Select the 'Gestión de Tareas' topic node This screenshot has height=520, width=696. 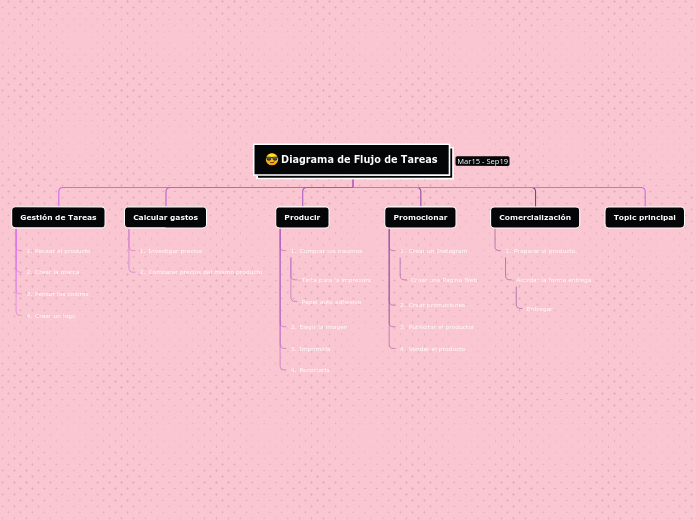(x=58, y=217)
